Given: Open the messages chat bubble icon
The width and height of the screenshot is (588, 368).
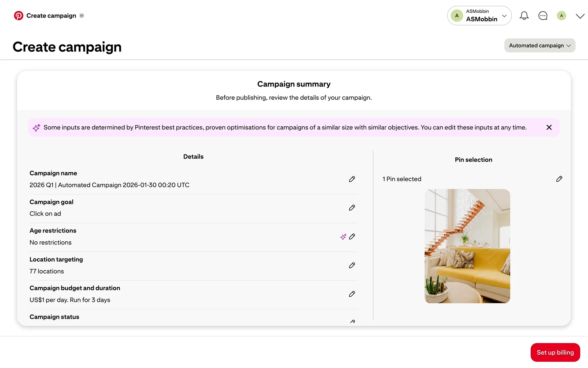Looking at the screenshot, I should tap(543, 16).
